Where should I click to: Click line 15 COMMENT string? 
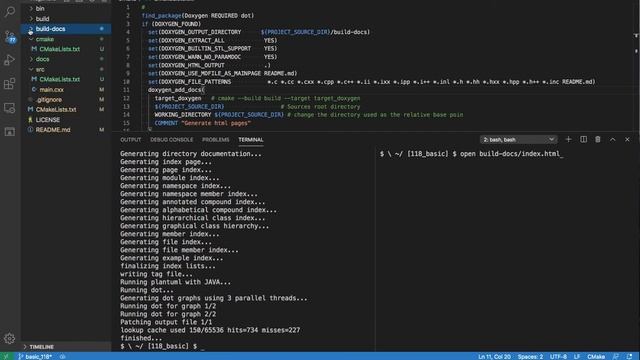click(x=216, y=123)
